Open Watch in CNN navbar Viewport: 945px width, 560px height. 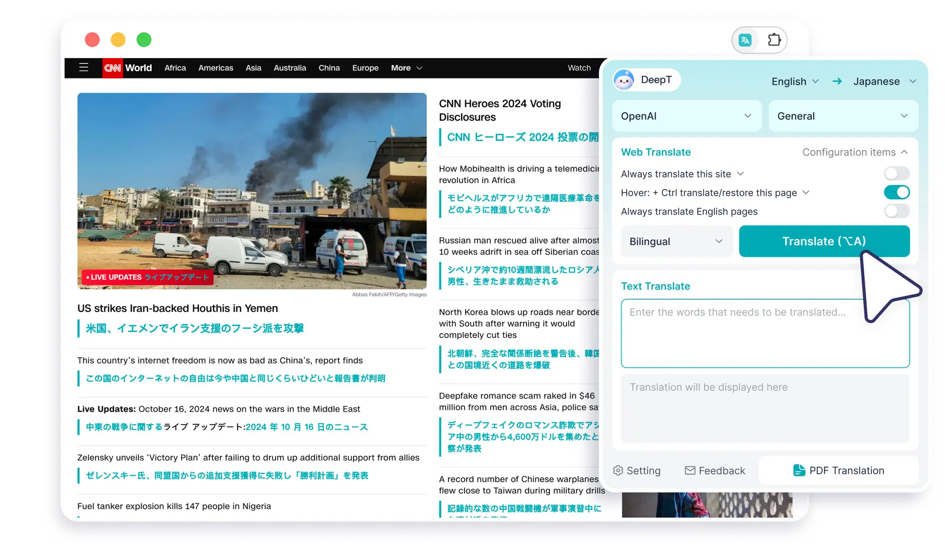(579, 68)
